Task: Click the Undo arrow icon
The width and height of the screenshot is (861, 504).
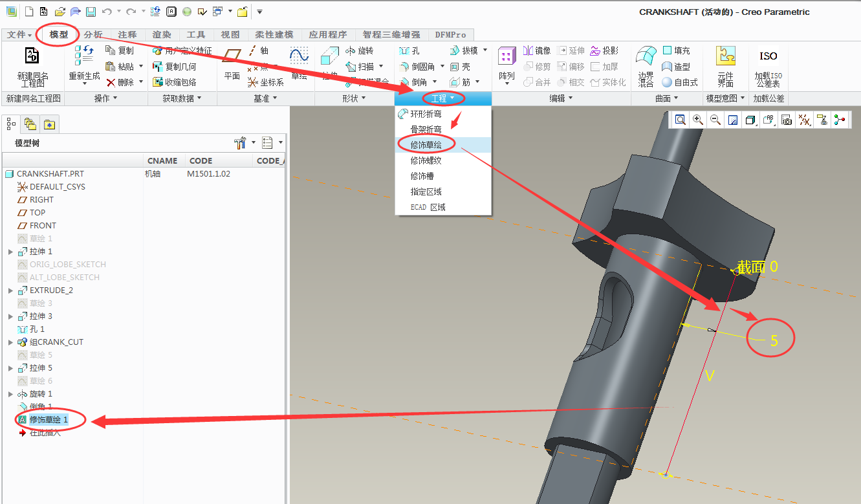Action: point(107,12)
